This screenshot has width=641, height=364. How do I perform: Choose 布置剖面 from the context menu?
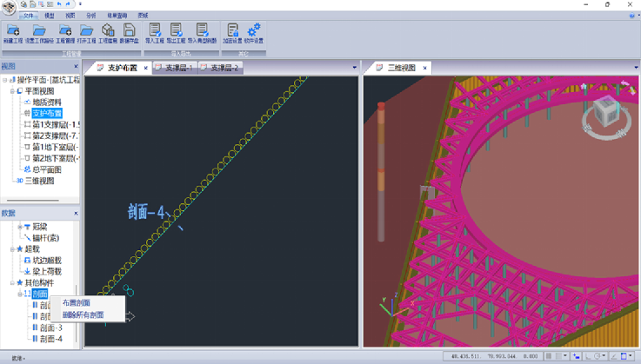coord(77,303)
